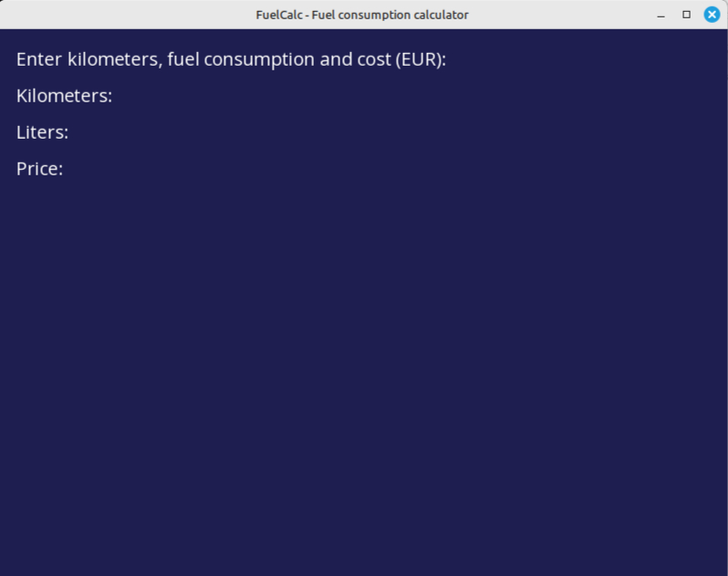This screenshot has height=576, width=728.
Task: Click the word 'FuelCalc' in title bar
Action: (279, 15)
